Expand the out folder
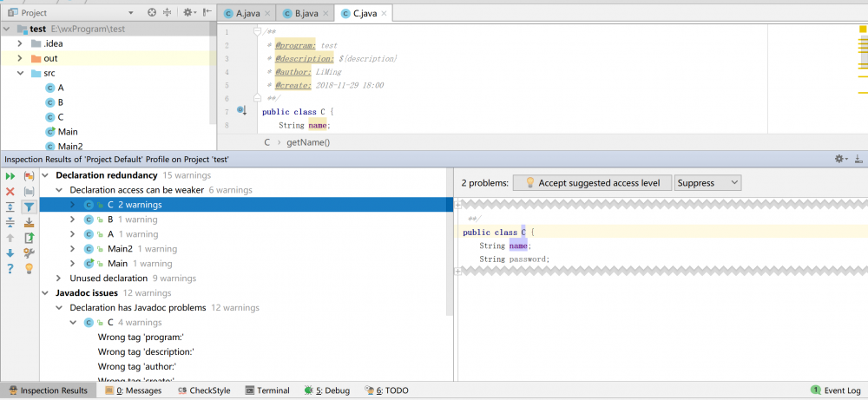Screen dimensions: 868x400 click(20, 58)
